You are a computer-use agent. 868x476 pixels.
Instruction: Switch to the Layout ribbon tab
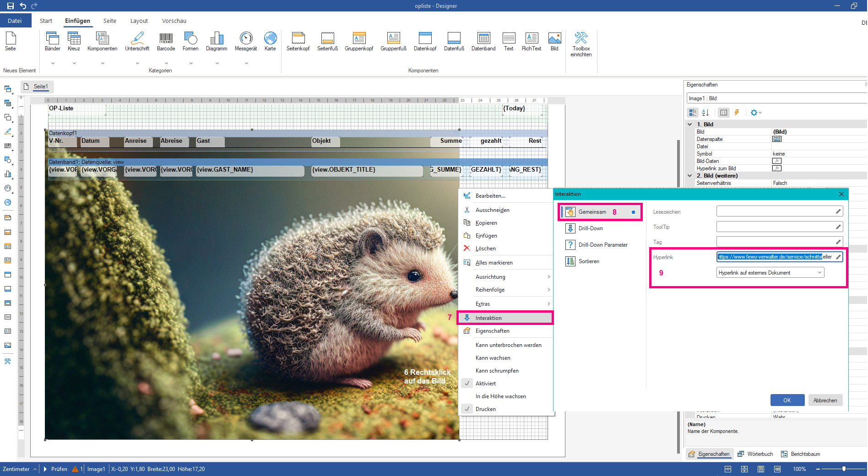[139, 21]
